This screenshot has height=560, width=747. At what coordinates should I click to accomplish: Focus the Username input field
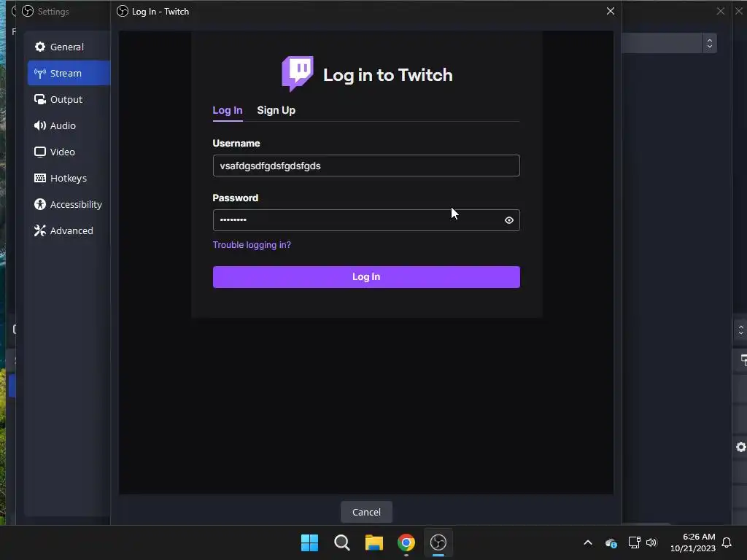coord(366,166)
